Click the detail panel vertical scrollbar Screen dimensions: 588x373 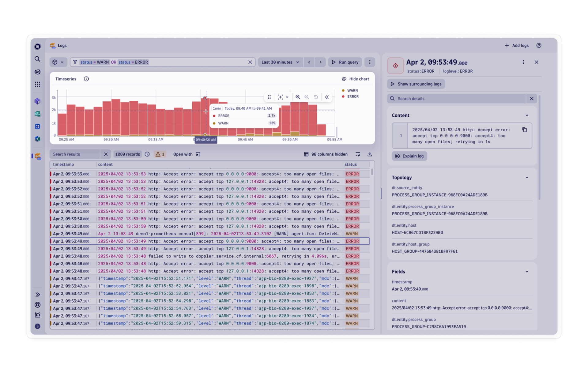[x=539, y=148]
